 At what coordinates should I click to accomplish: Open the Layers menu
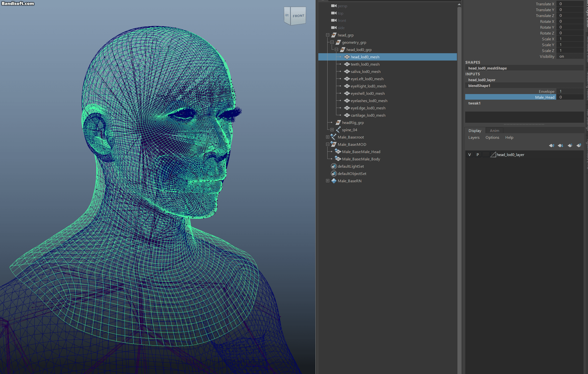click(x=474, y=137)
